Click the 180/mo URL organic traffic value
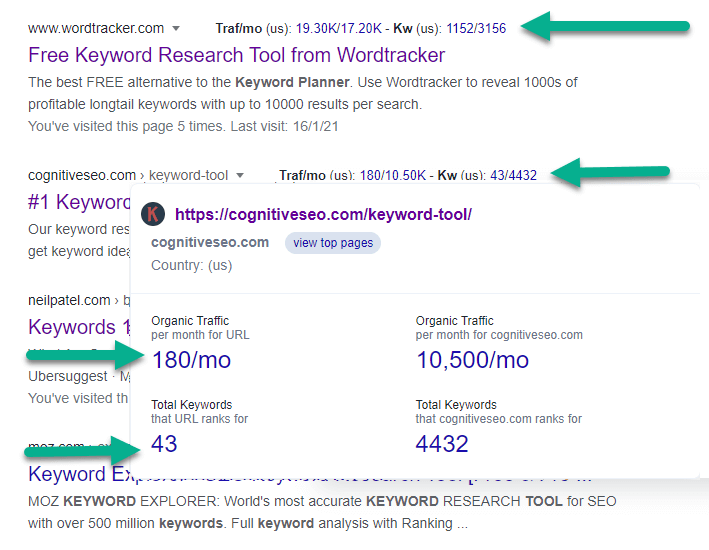 [191, 360]
